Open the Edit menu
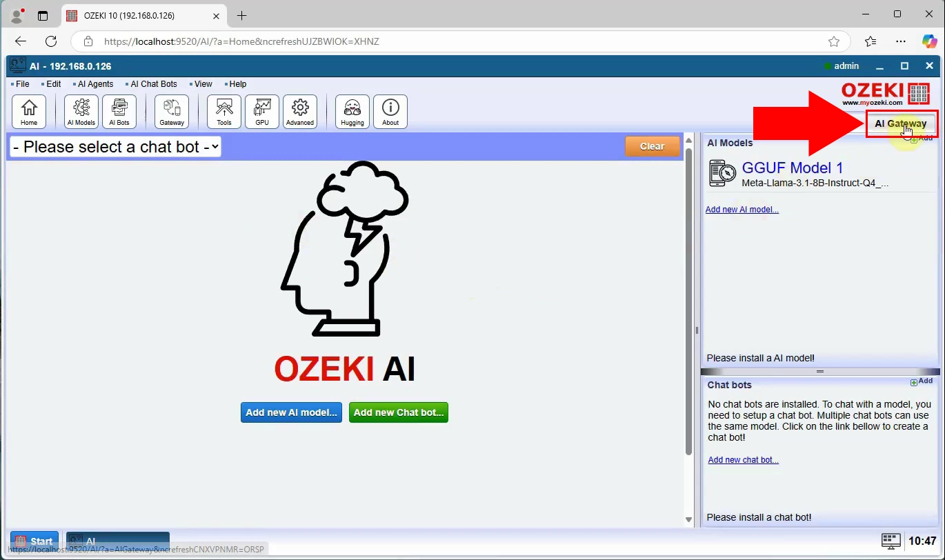The width and height of the screenshot is (945, 560). (52, 84)
